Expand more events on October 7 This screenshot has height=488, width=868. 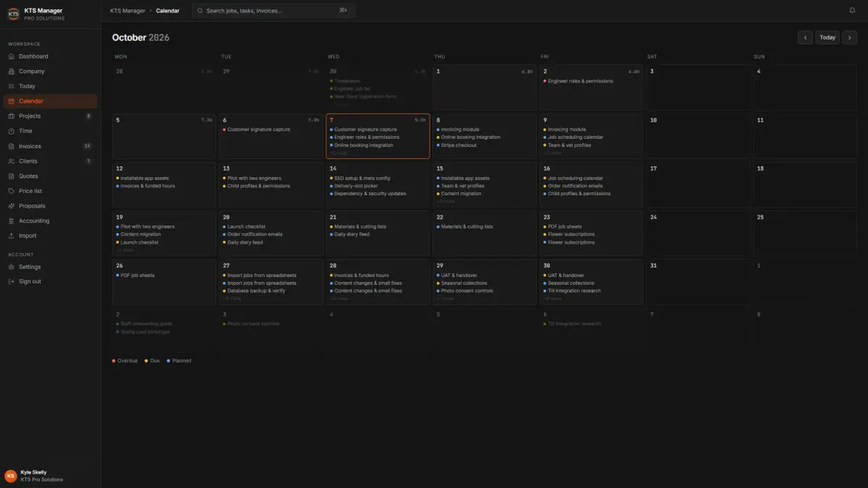click(x=339, y=153)
